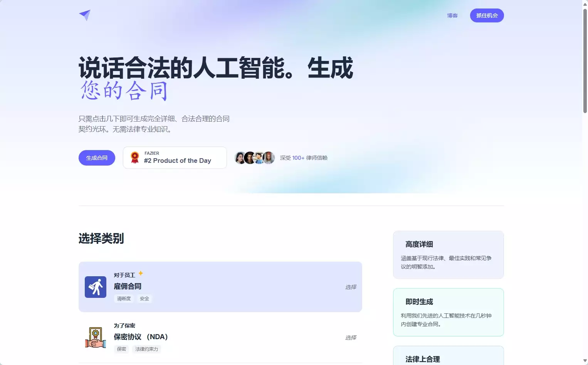Viewport: 588px width, 365px height.
Task: Click the 即时生成 feature card
Action: (449, 312)
